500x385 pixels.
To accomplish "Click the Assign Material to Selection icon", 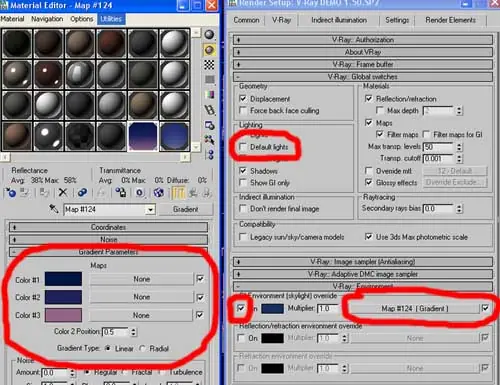I will [x=44, y=193].
